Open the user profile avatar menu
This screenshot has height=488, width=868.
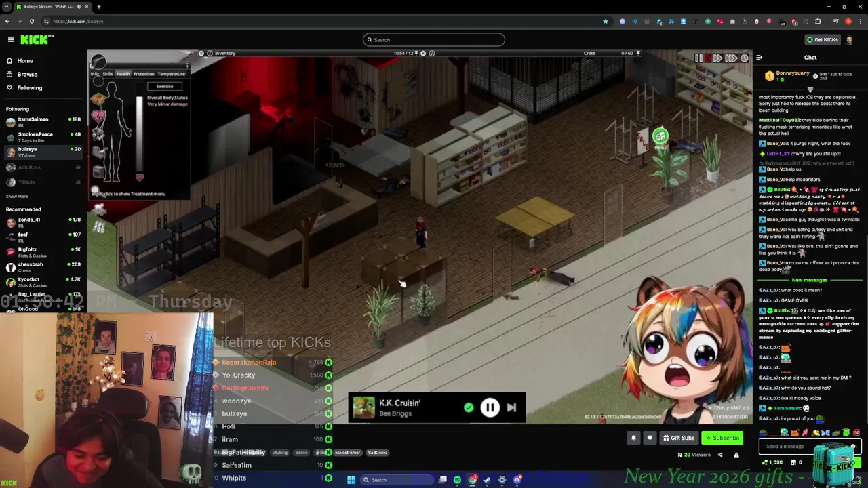[x=849, y=39]
